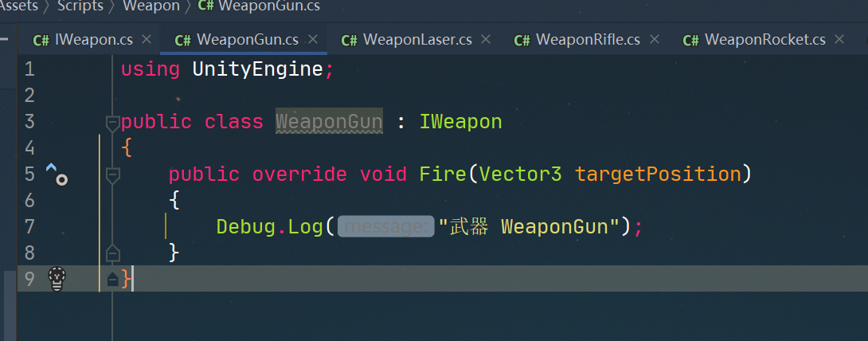Close the IWeapon.cs tab
Screen dimensions: 868x341
point(147,39)
